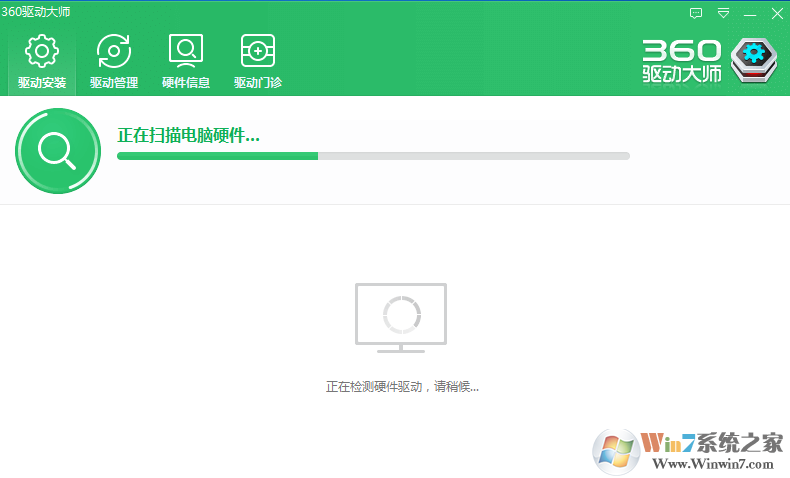Minimize the 360驱动大师 window

tap(750, 14)
